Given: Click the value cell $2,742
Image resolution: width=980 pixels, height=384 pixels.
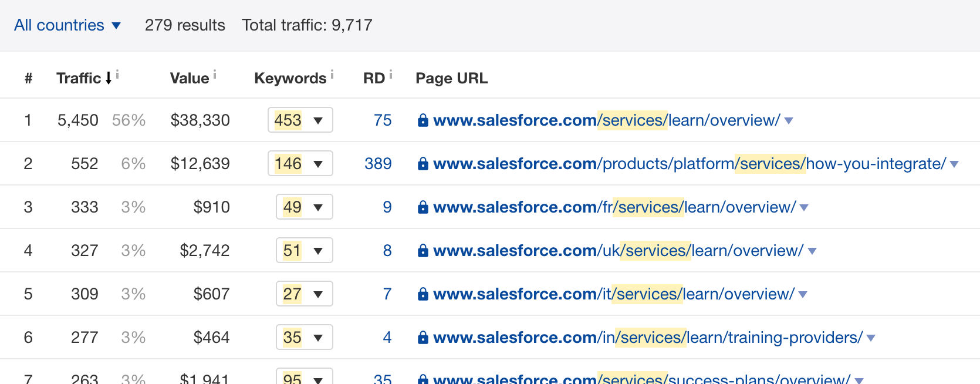Looking at the screenshot, I should click(x=205, y=251).
